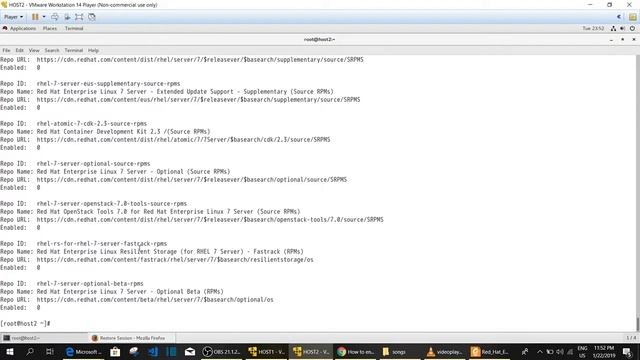Click the VMware toolbar icon left of full screen
640x360 pixels.
[x=67, y=17]
